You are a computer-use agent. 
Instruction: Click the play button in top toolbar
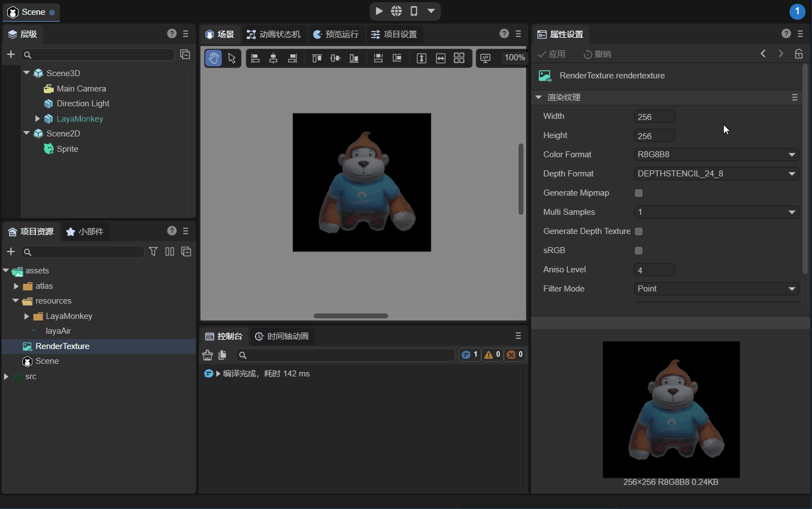click(x=379, y=11)
